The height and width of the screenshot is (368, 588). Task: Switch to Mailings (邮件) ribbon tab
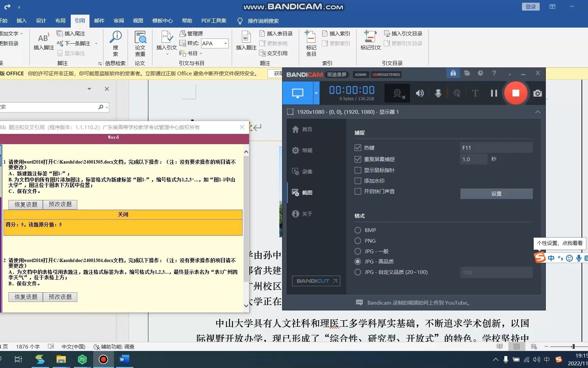99,21
